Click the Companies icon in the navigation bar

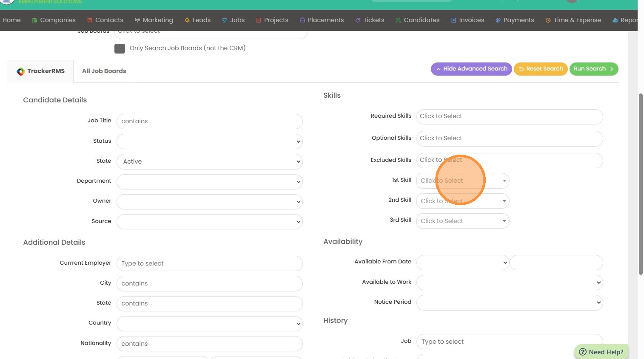pos(34,20)
